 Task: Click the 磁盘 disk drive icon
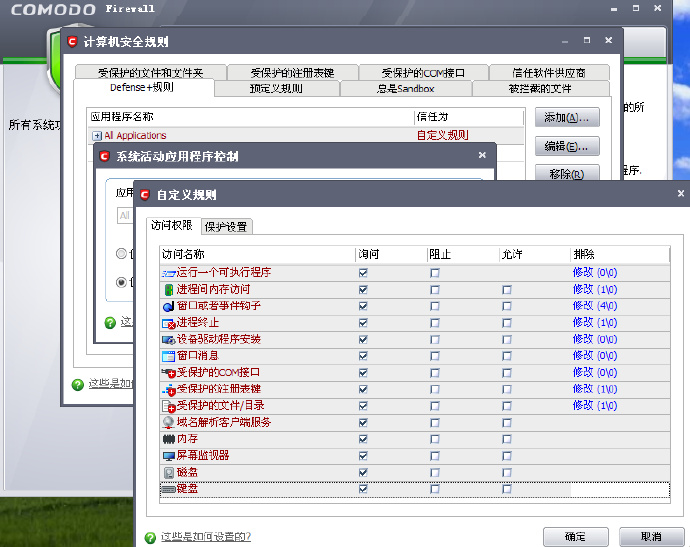pos(169,473)
